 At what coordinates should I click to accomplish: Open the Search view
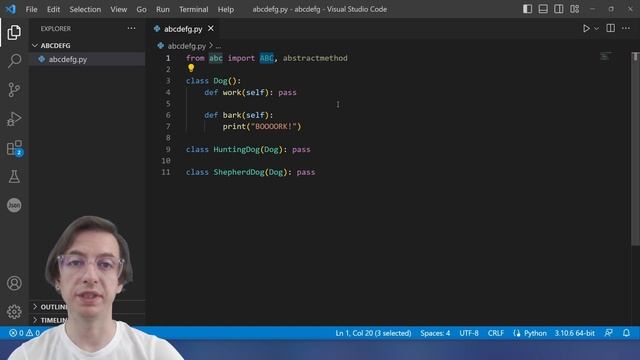[14, 61]
